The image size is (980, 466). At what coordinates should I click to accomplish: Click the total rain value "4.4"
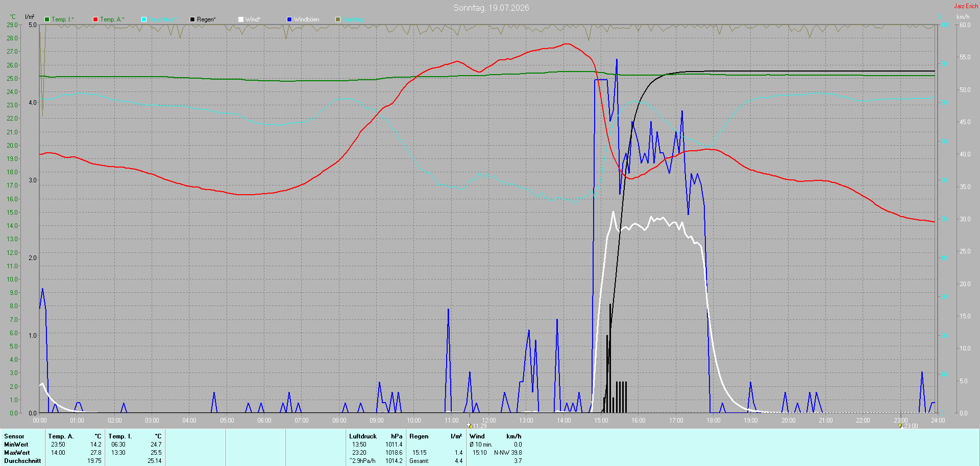coord(459,461)
